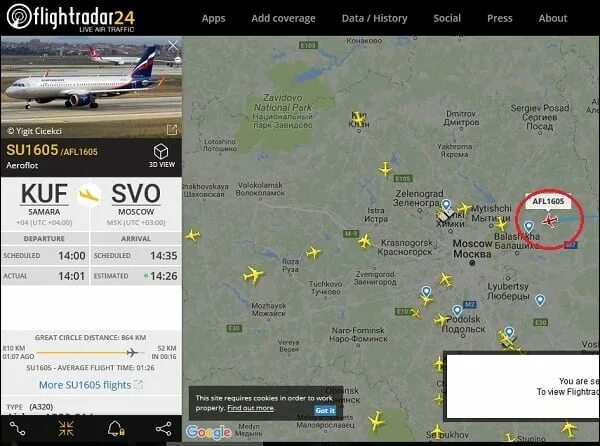Open the Add coverage menu
Viewport: 600px width, 446px height.
283,18
